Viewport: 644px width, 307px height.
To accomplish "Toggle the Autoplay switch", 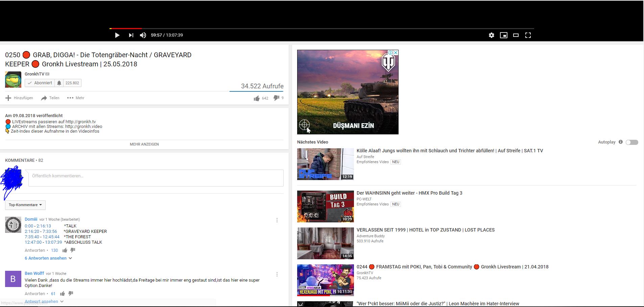I will pos(632,142).
